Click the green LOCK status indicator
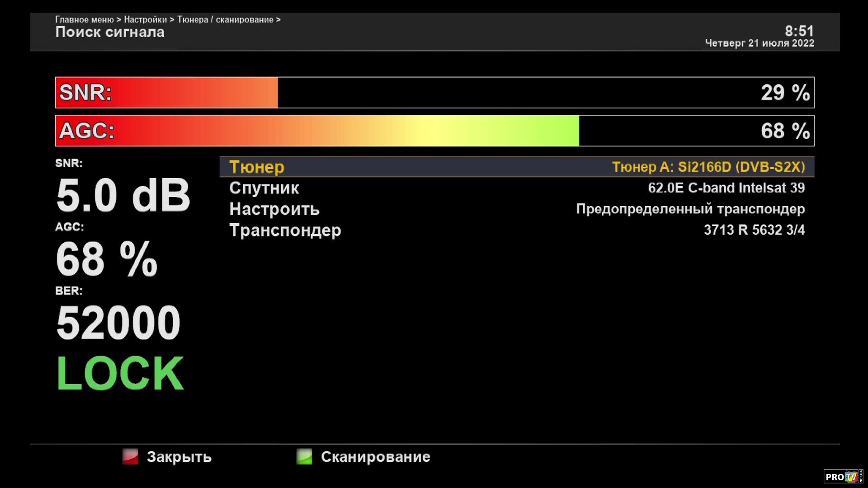This screenshot has height=488, width=868. (x=120, y=373)
